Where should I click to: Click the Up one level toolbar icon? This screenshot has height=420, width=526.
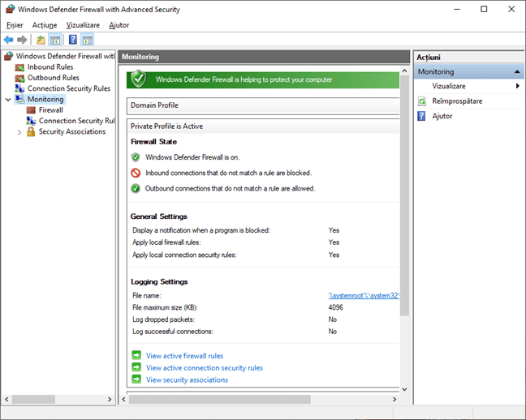point(41,40)
